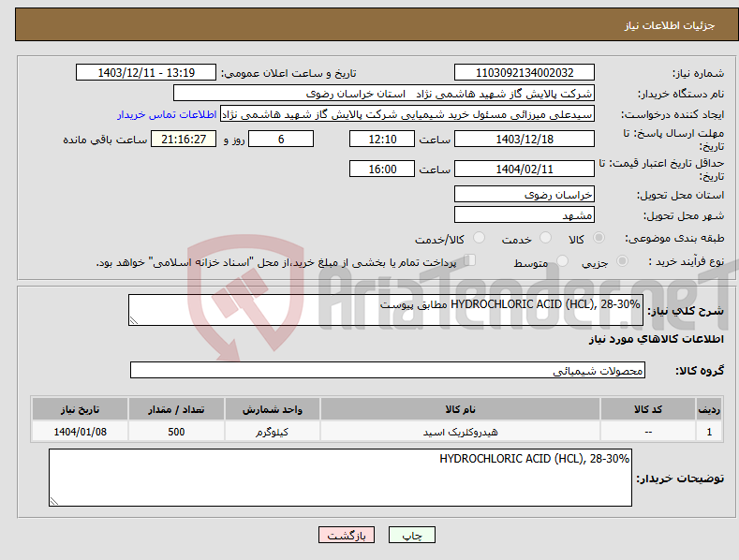This screenshot has height=560, width=739.
Task: Select the خدمت radio button
Action: click(x=545, y=238)
